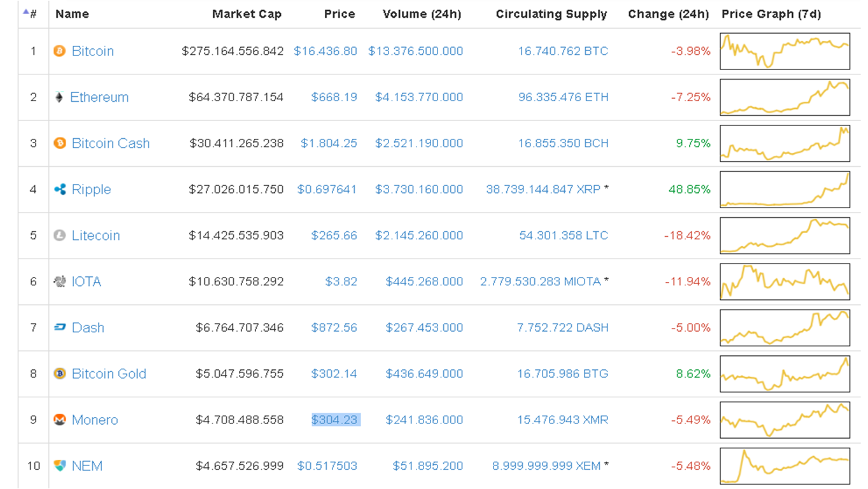Click the Bitcoin Gold logo icon
868x489 pixels.
(59, 374)
